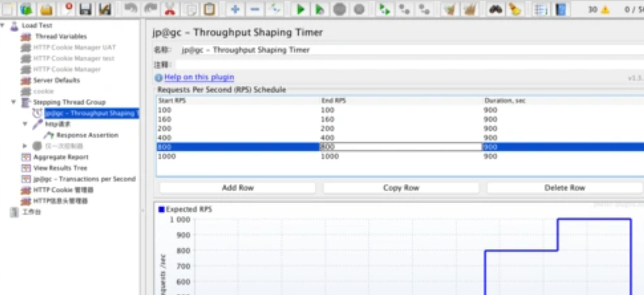Click the 注释 comments input field
This screenshot has height=295, width=644.
(410, 65)
